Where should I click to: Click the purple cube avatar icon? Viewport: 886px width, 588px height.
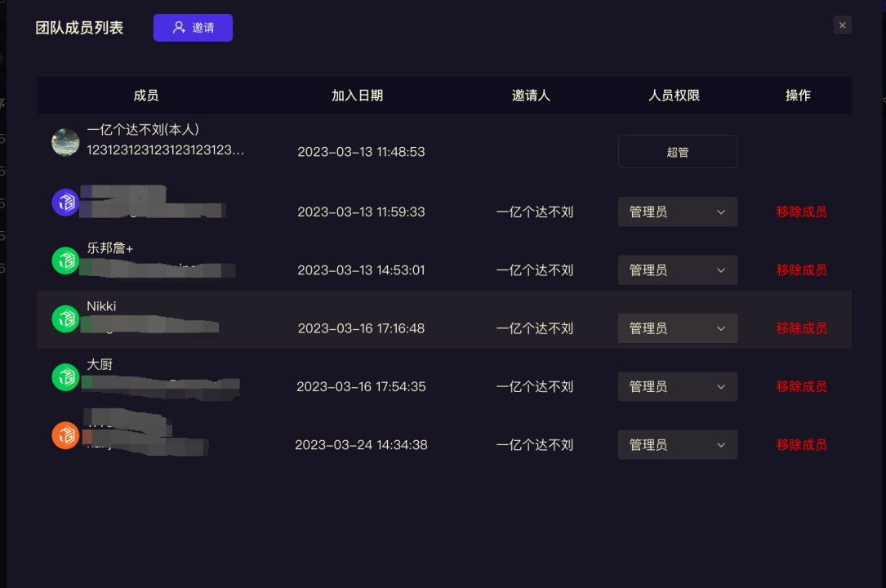(65, 203)
